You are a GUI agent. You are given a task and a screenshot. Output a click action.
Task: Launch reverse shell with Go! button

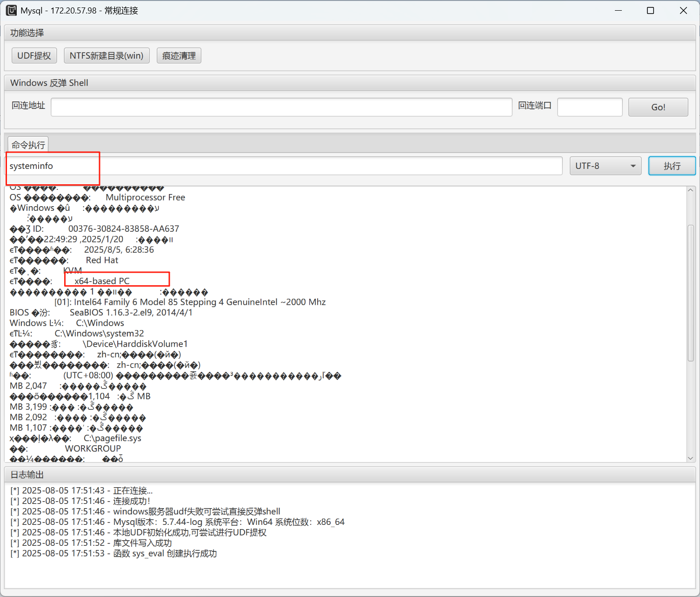(658, 107)
